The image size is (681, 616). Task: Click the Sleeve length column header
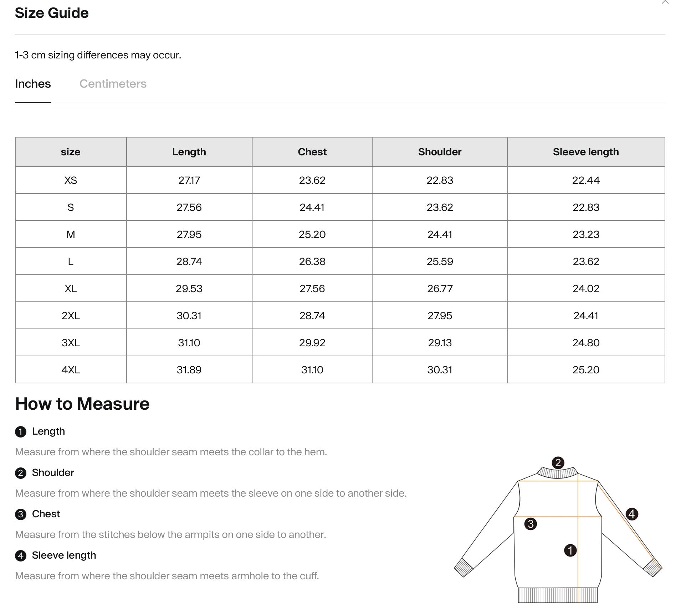(x=586, y=152)
